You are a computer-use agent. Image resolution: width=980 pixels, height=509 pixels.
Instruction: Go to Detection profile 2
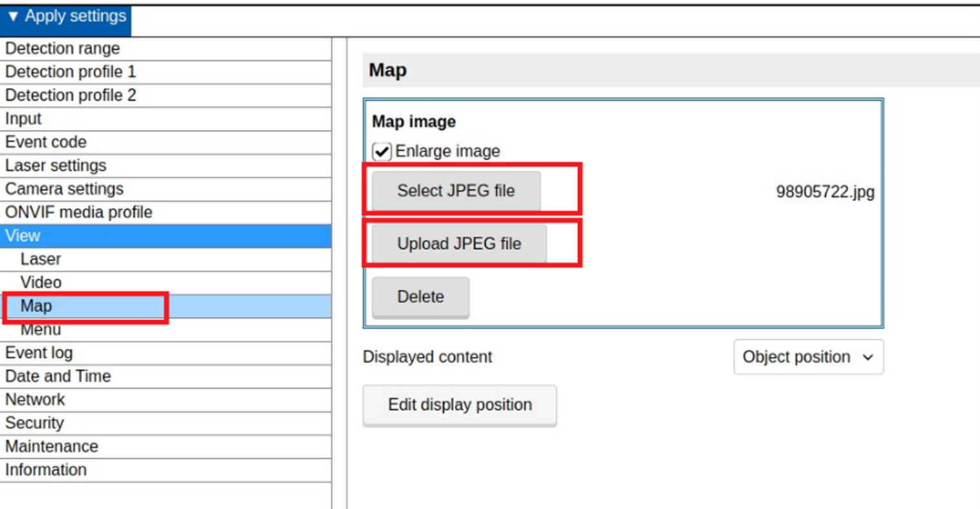point(70,95)
